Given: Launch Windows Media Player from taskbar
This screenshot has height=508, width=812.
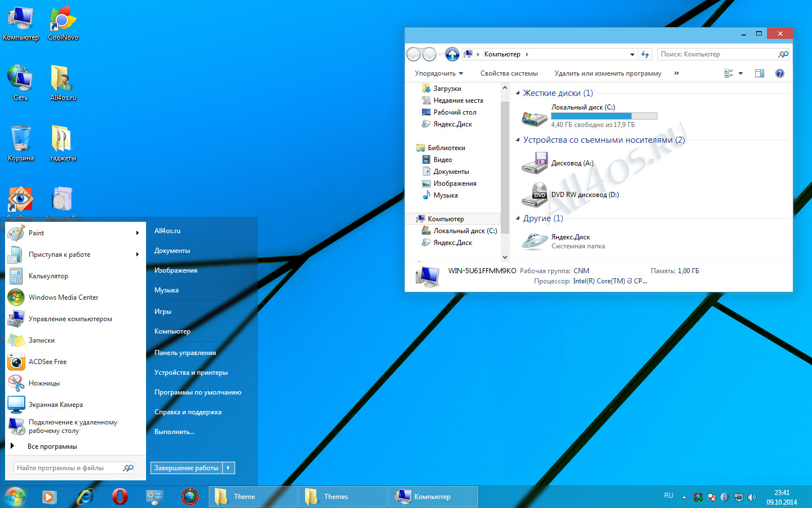Looking at the screenshot, I should (x=49, y=497).
